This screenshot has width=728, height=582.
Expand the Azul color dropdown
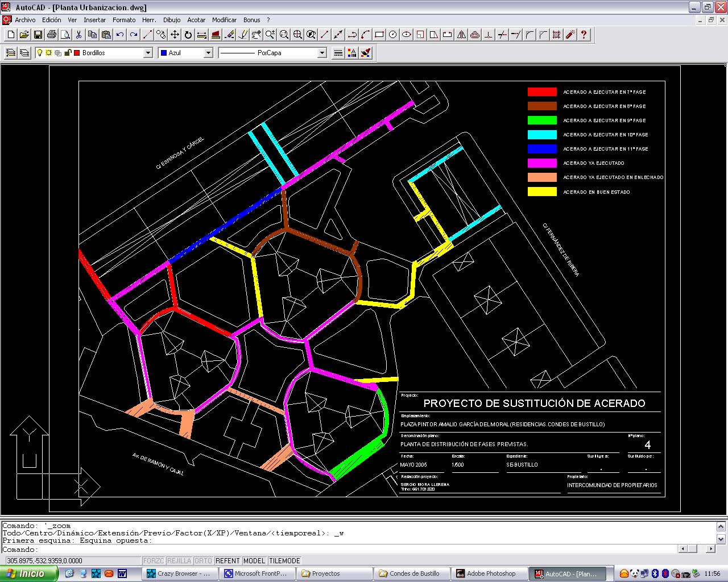(x=208, y=53)
